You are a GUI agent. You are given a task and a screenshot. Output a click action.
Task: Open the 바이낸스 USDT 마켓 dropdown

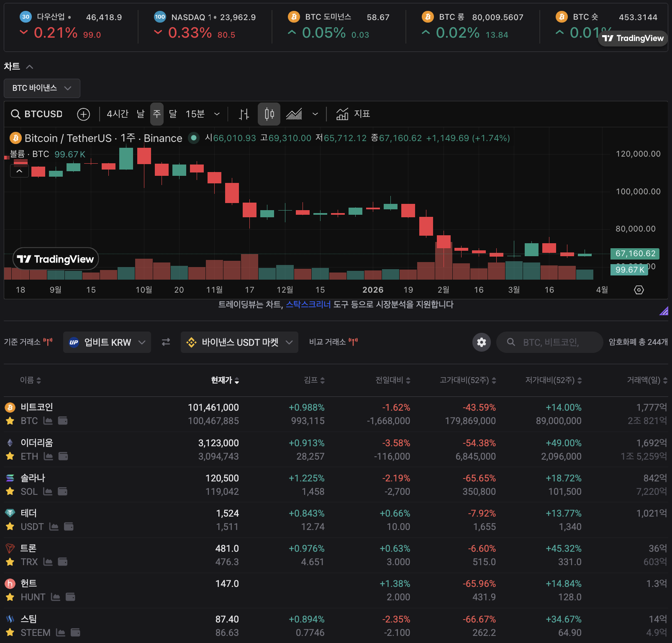tap(239, 342)
